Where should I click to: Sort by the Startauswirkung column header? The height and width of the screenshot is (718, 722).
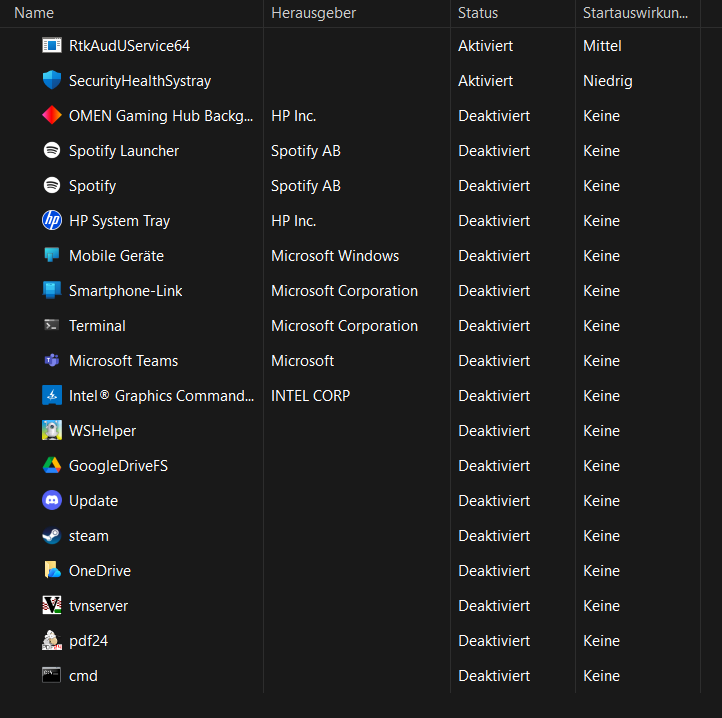[x=635, y=13]
